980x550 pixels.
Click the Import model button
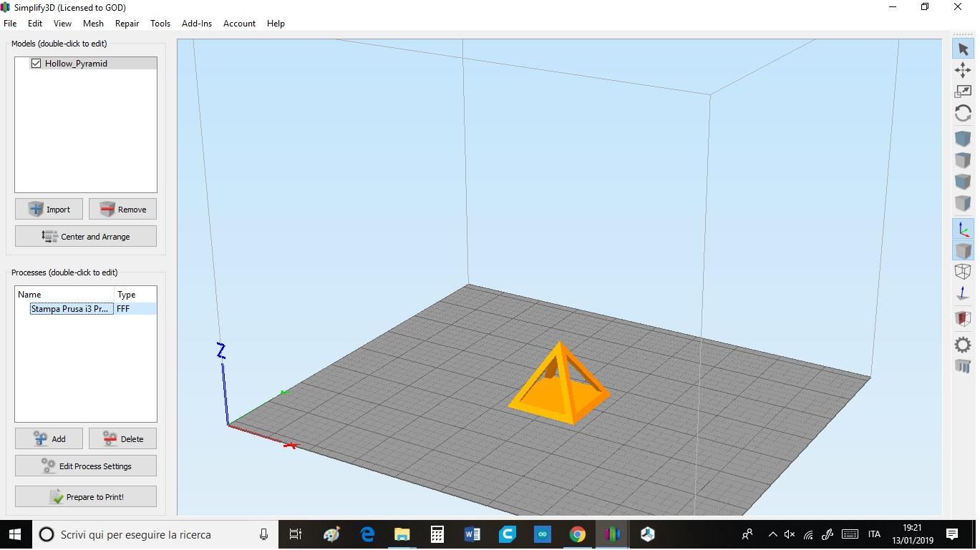(49, 210)
